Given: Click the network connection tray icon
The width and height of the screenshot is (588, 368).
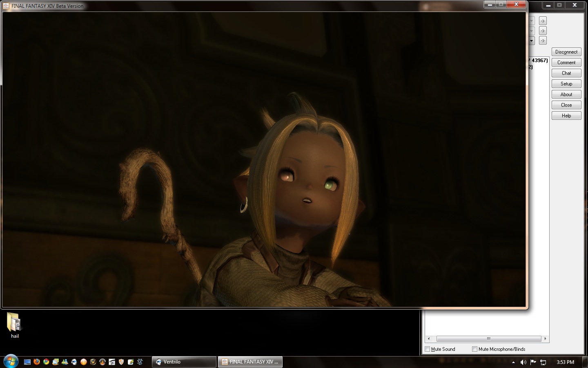Looking at the screenshot, I should click(x=543, y=362).
